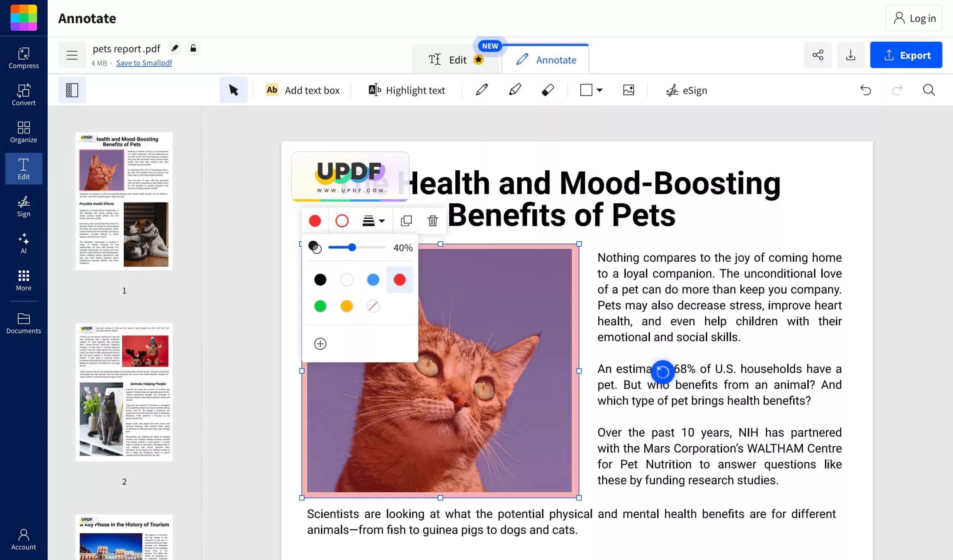Toggle the sidebar panel visibility
This screenshot has height=560, width=953.
click(x=72, y=90)
